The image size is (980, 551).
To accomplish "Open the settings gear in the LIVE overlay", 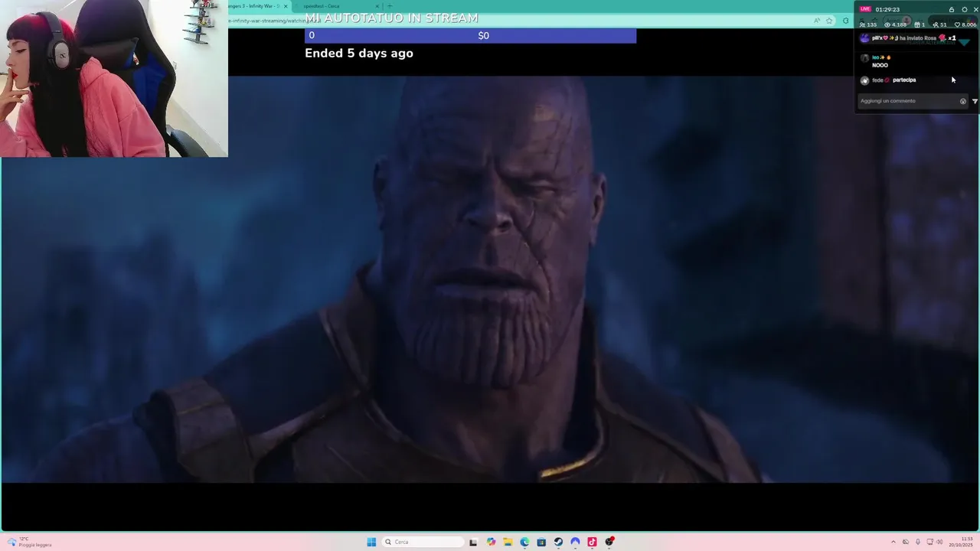I will [x=965, y=9].
